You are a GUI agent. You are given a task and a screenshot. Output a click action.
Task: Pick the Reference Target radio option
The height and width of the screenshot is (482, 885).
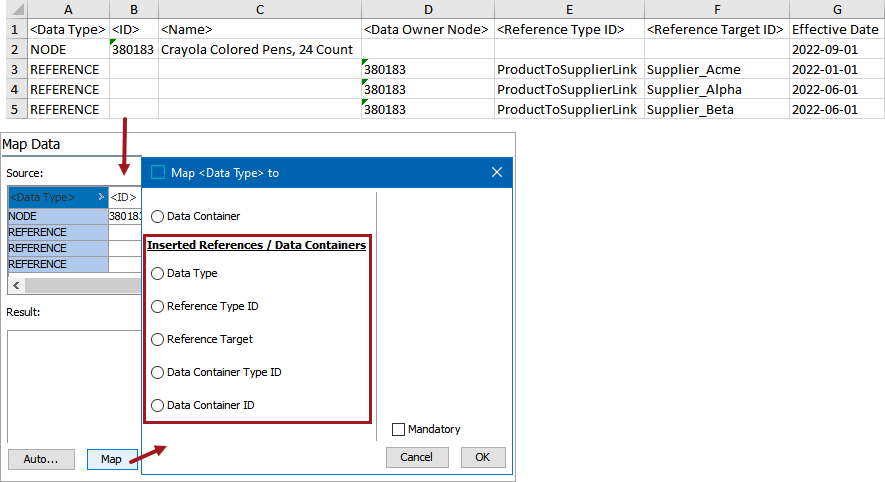point(157,339)
